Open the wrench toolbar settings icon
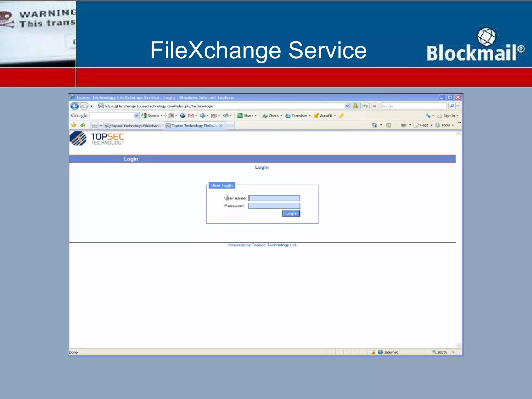This screenshot has height=399, width=532. point(428,116)
